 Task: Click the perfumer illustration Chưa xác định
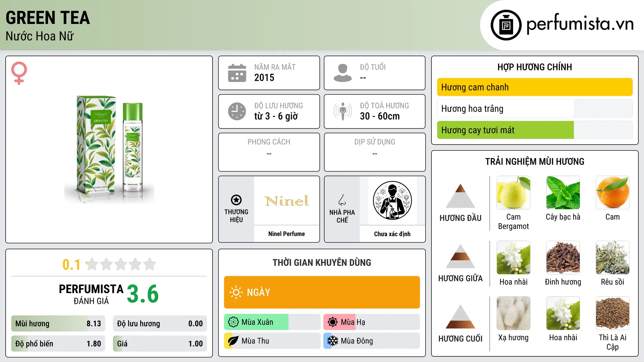pyautogui.click(x=392, y=200)
